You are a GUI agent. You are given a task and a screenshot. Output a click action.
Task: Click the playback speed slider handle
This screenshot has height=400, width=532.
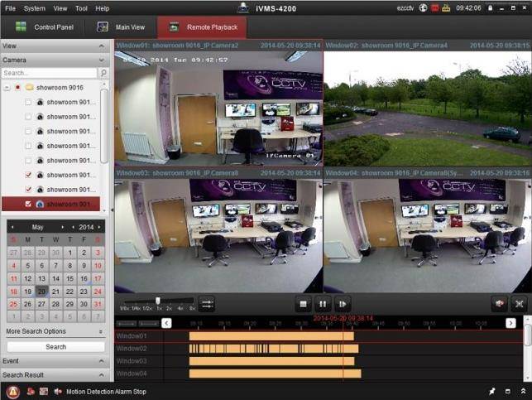pyautogui.click(x=157, y=300)
